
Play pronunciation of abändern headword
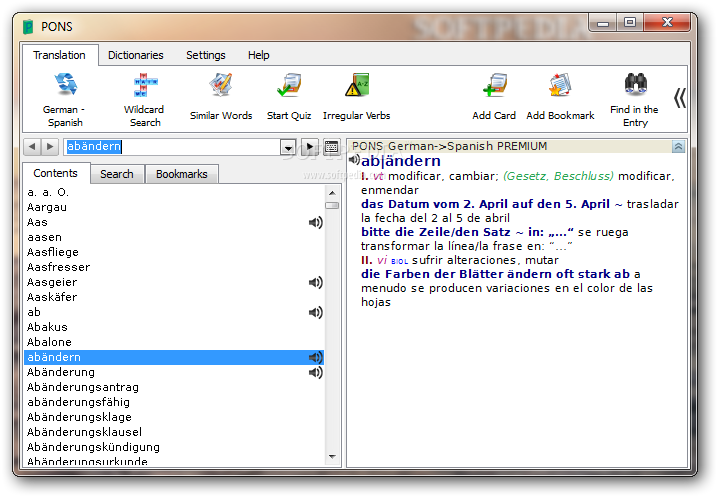click(x=354, y=160)
